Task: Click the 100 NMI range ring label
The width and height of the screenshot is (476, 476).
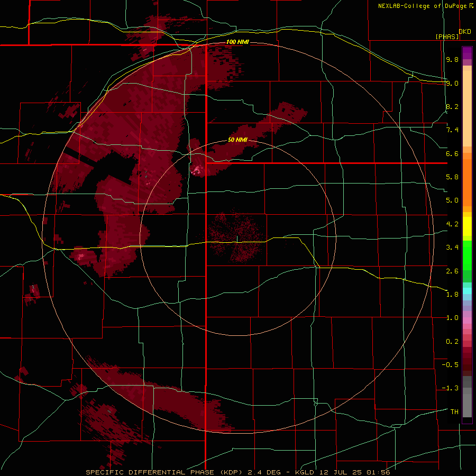Action: click(237, 42)
